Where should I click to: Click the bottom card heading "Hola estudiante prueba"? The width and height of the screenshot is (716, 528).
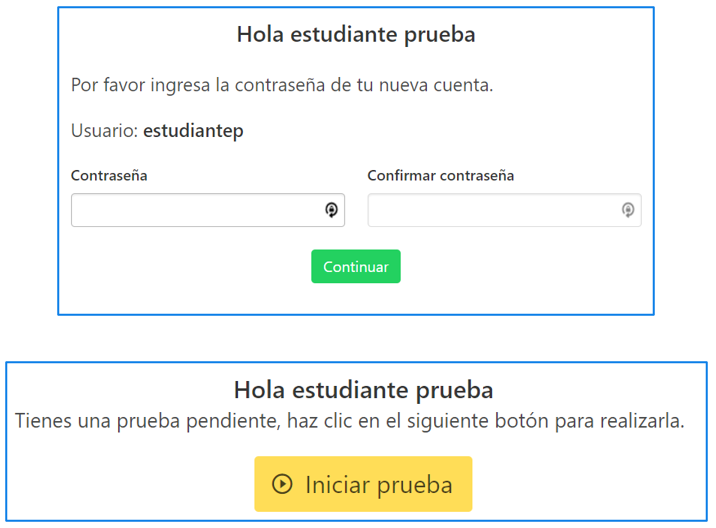(x=363, y=390)
